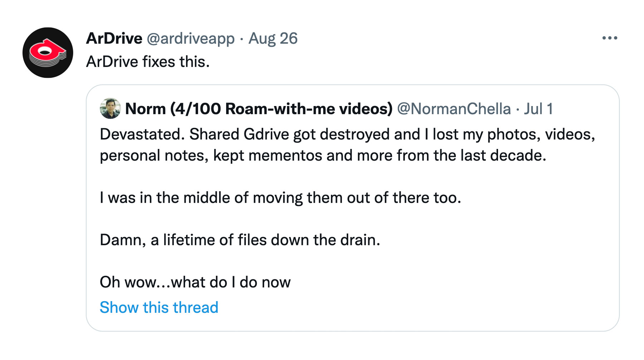
Task: Click the ArDrive red logo avatar
Action: 48,53
